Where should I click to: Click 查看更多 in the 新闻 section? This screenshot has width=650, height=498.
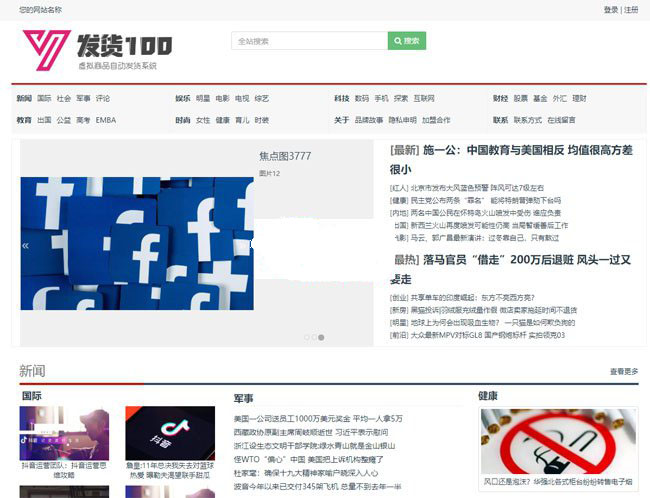tap(624, 372)
